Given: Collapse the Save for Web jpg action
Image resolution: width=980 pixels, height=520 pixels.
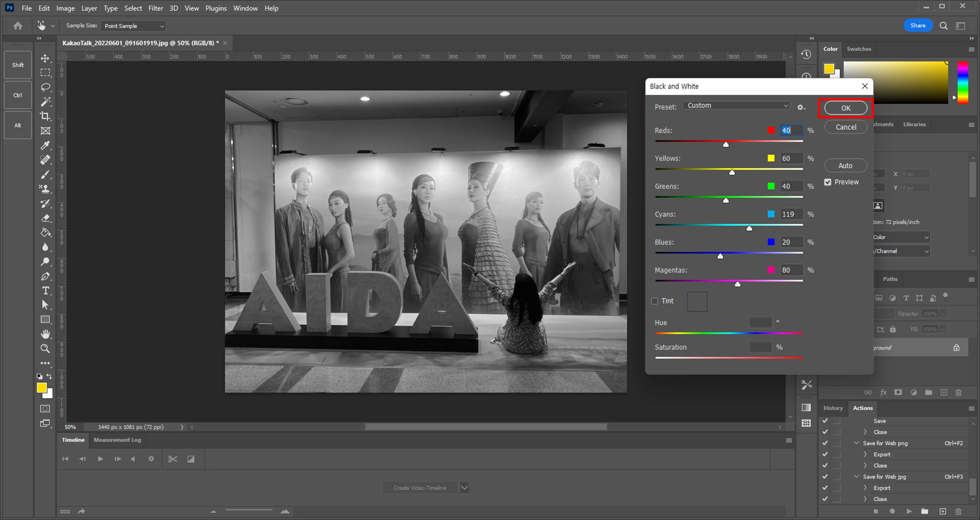Looking at the screenshot, I should point(856,476).
